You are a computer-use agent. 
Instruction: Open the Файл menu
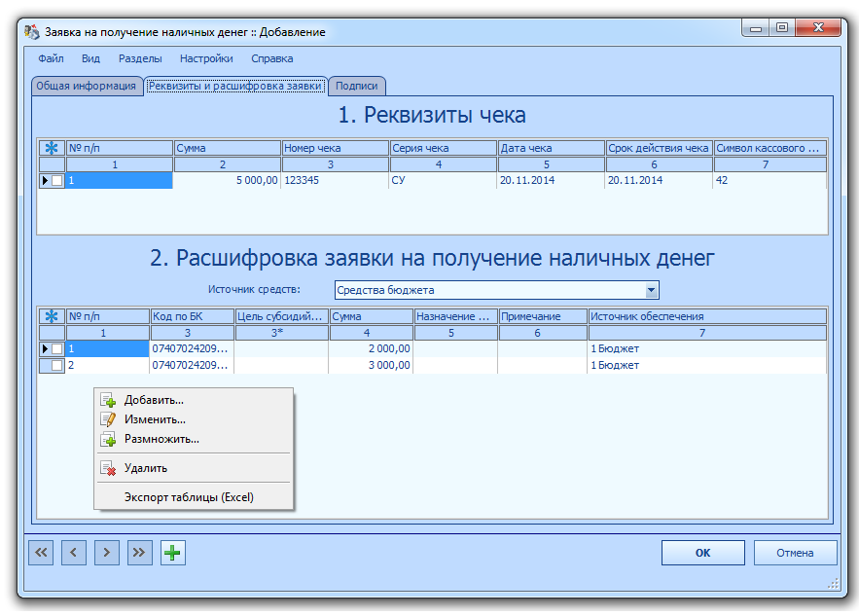(x=51, y=58)
